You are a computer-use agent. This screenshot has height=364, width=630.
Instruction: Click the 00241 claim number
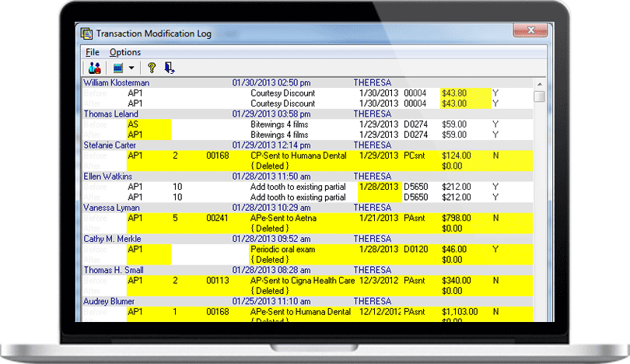pyautogui.click(x=217, y=218)
